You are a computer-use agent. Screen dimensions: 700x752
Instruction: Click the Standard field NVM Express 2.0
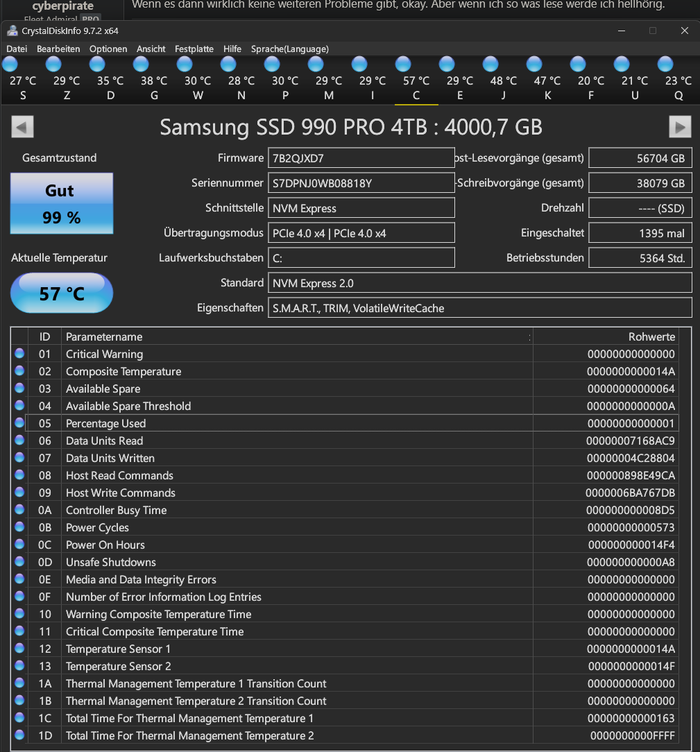click(x=480, y=282)
